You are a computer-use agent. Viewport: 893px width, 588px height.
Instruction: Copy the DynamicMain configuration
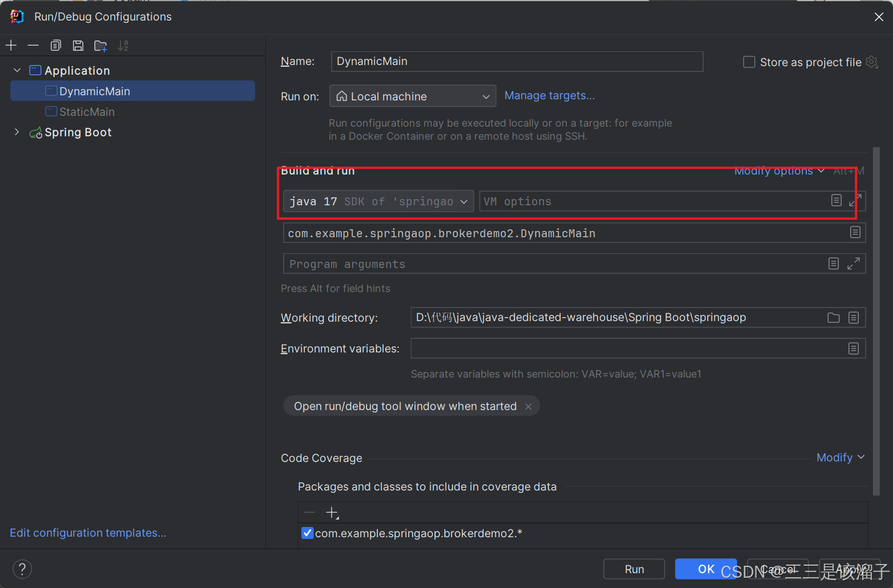(x=55, y=45)
